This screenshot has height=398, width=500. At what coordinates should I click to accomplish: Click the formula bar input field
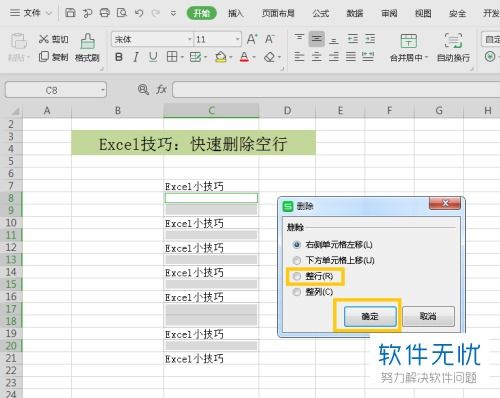tap(336, 90)
